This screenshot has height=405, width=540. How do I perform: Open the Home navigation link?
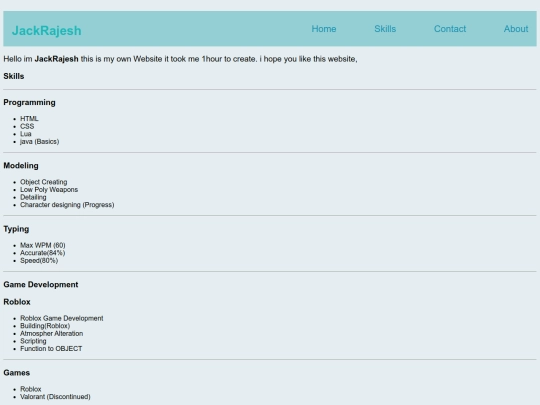click(x=324, y=29)
